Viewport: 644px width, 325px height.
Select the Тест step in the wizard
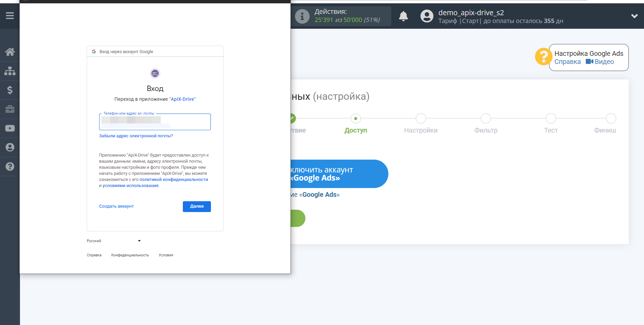click(x=551, y=124)
